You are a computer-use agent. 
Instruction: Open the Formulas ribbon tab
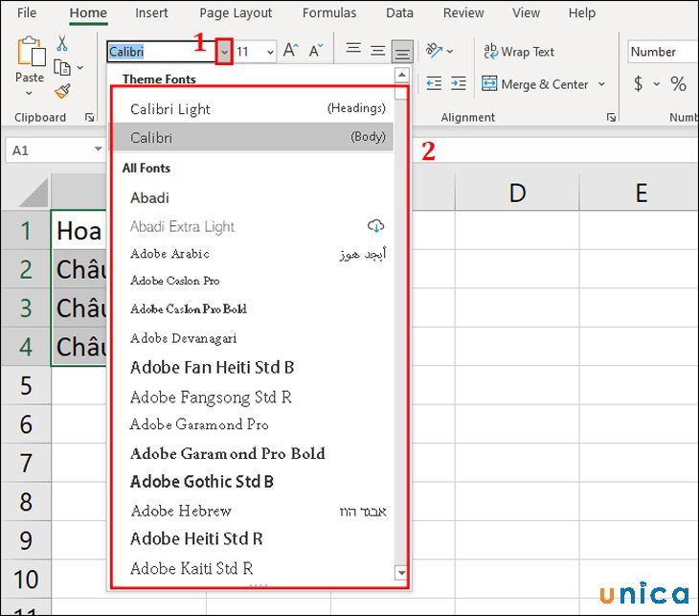coord(328,13)
